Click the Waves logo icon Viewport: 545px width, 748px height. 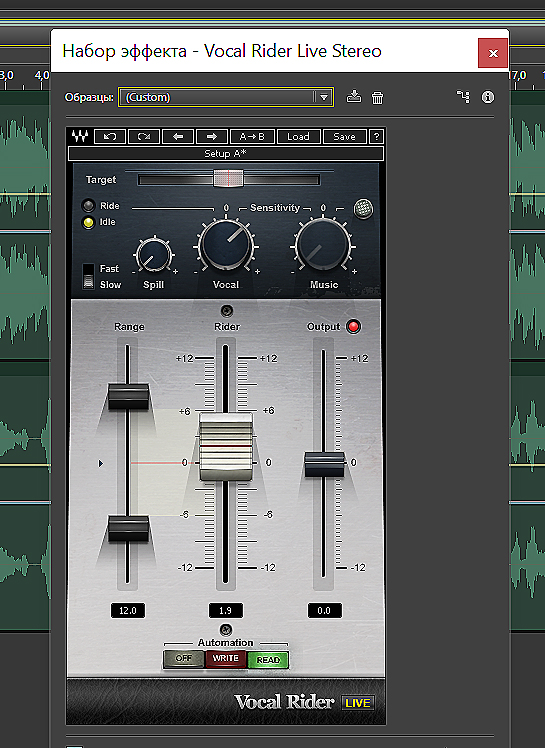click(x=80, y=136)
